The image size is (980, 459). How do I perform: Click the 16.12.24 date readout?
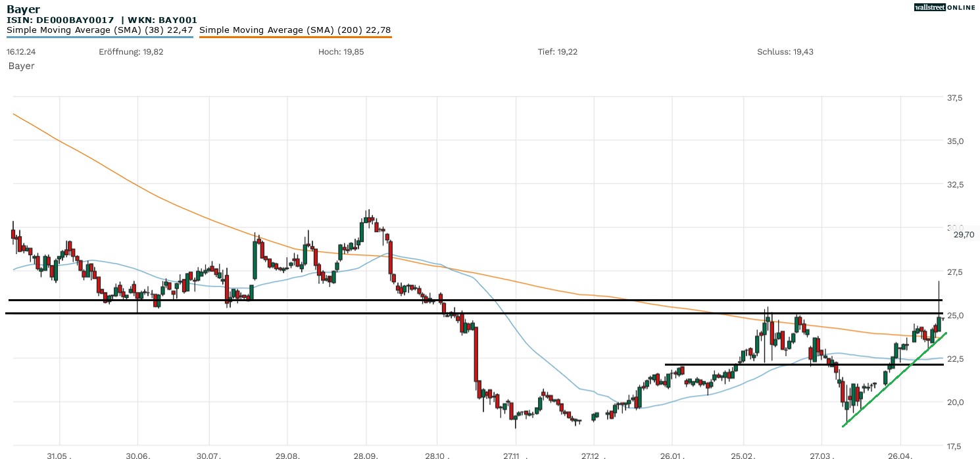(x=20, y=52)
